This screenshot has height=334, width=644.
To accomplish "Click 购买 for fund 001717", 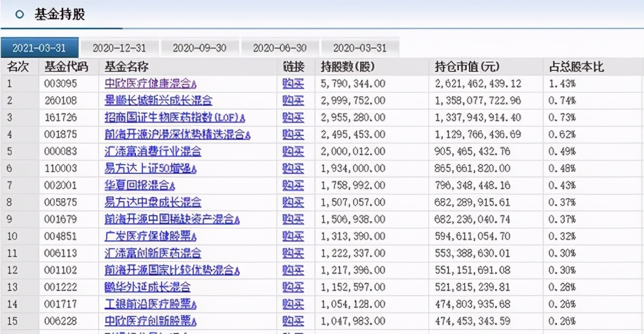I will [x=293, y=304].
